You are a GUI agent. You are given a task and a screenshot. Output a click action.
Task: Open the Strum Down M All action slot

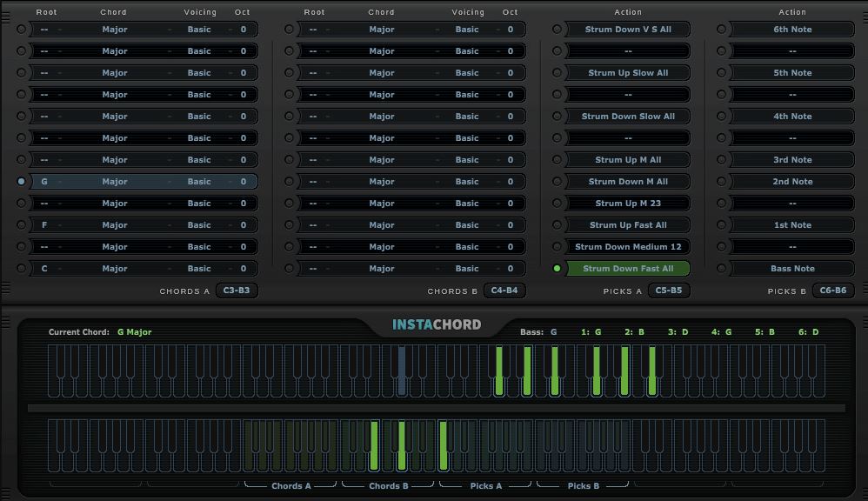coord(628,181)
